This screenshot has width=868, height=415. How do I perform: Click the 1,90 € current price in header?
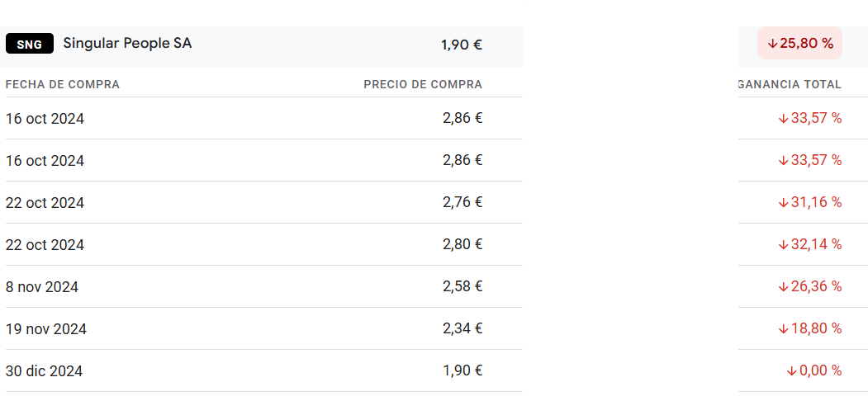(x=462, y=45)
